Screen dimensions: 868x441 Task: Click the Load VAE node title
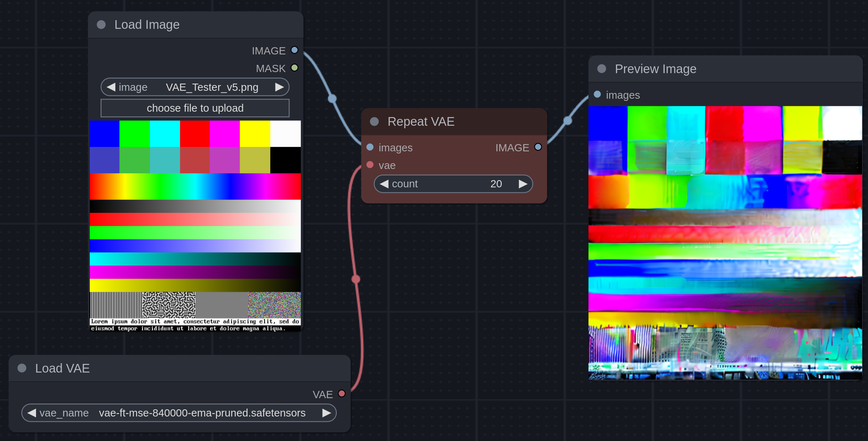tap(62, 368)
